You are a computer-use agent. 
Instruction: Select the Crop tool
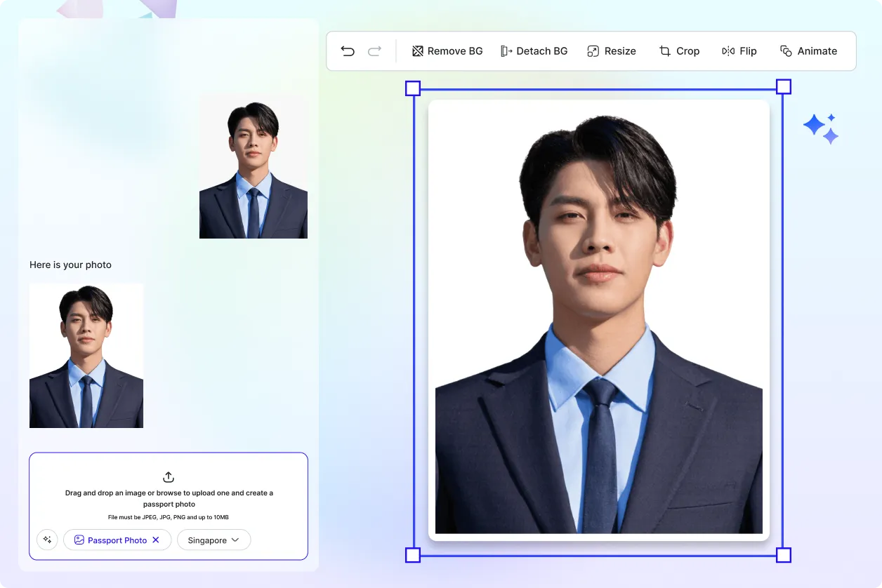678,51
